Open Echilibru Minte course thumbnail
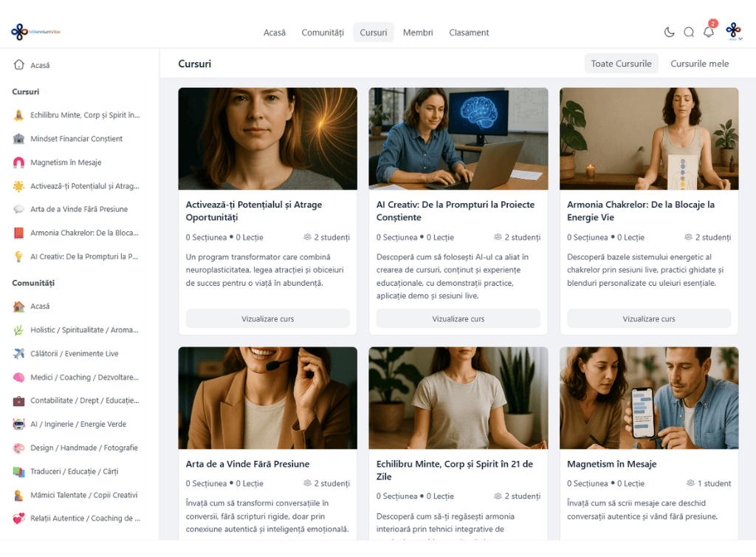Screen dimensions: 756x557 point(458,398)
